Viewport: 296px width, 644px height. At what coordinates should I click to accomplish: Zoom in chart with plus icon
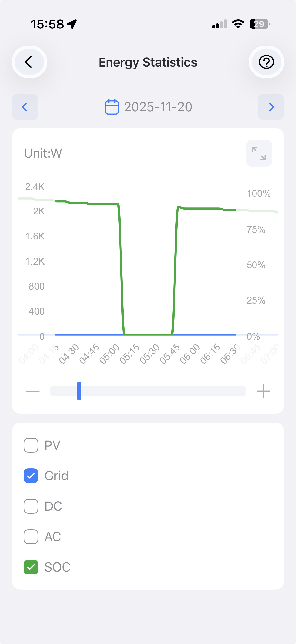[x=264, y=391]
